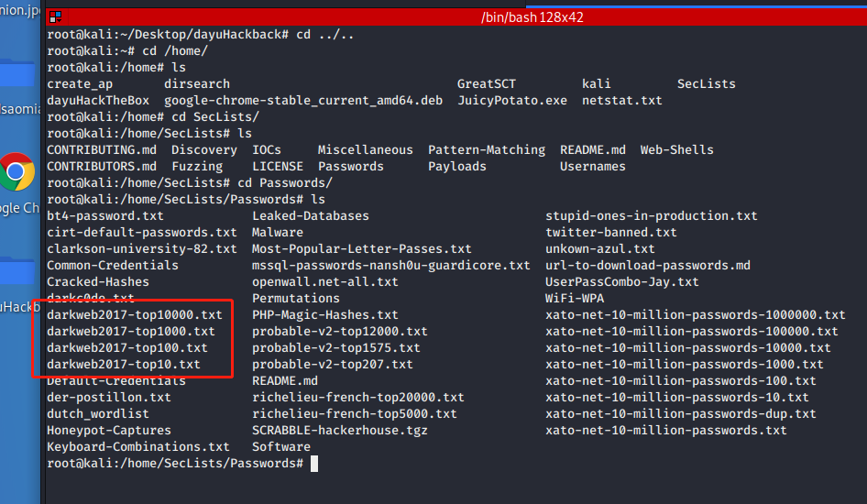Click probable-v2-top207.txt entry

coord(333,365)
